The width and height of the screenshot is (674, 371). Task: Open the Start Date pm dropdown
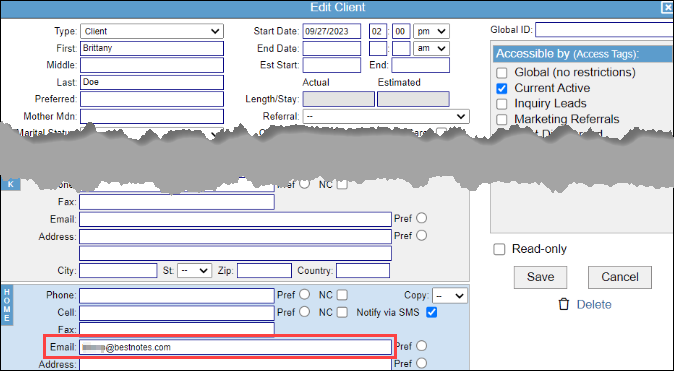(x=431, y=31)
